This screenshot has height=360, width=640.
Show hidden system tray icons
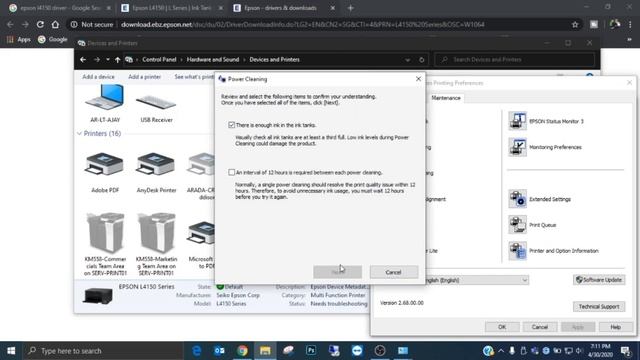pos(501,351)
